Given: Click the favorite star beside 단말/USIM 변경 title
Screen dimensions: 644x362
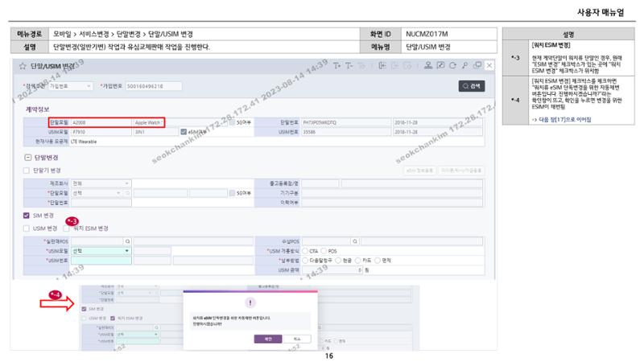Looking at the screenshot, I should pos(23,66).
